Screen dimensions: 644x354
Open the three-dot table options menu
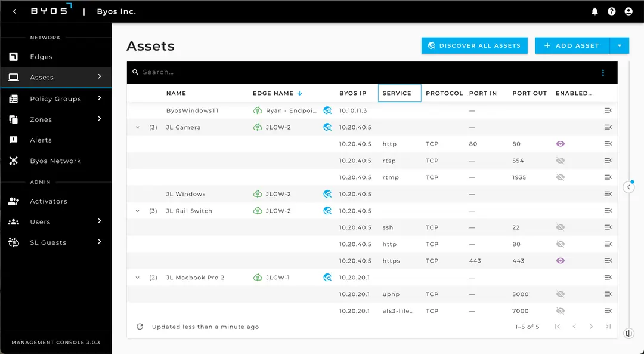tap(603, 73)
